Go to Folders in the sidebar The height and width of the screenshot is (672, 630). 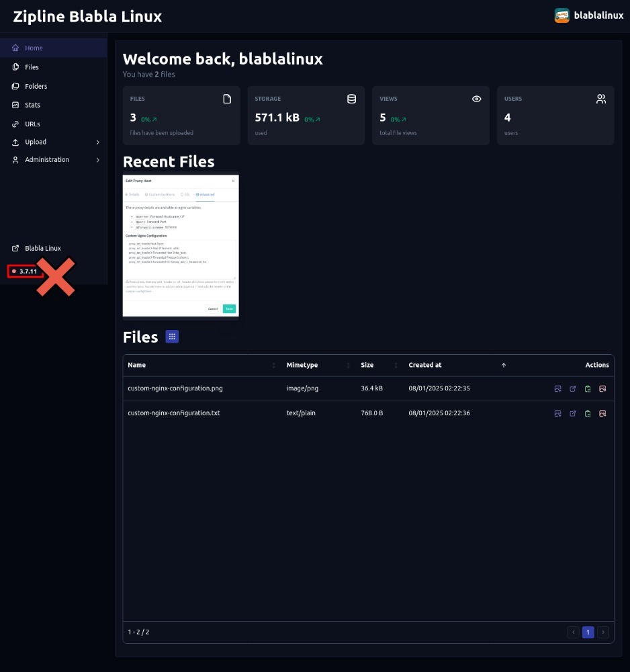tap(36, 86)
